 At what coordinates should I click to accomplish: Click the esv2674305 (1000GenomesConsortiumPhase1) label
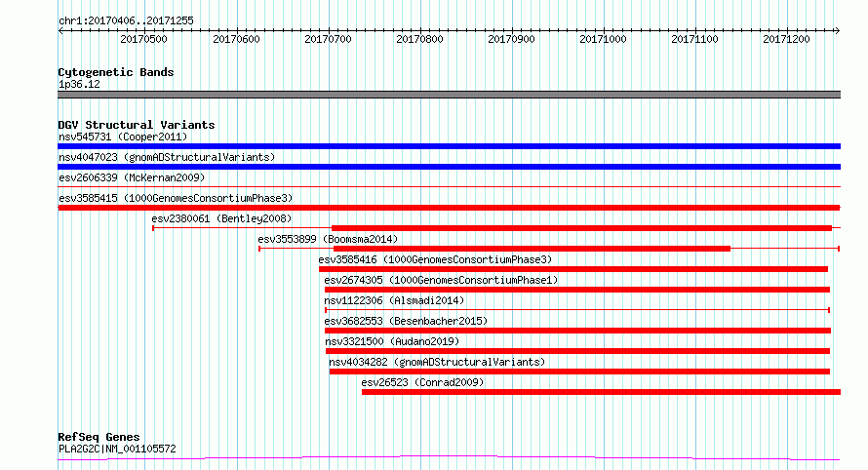pyautogui.click(x=441, y=280)
